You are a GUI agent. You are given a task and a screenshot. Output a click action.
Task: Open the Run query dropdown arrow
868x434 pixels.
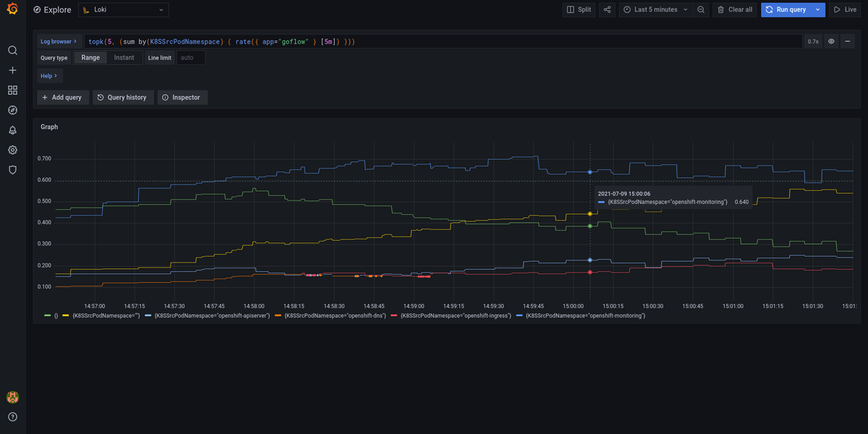tap(818, 9)
